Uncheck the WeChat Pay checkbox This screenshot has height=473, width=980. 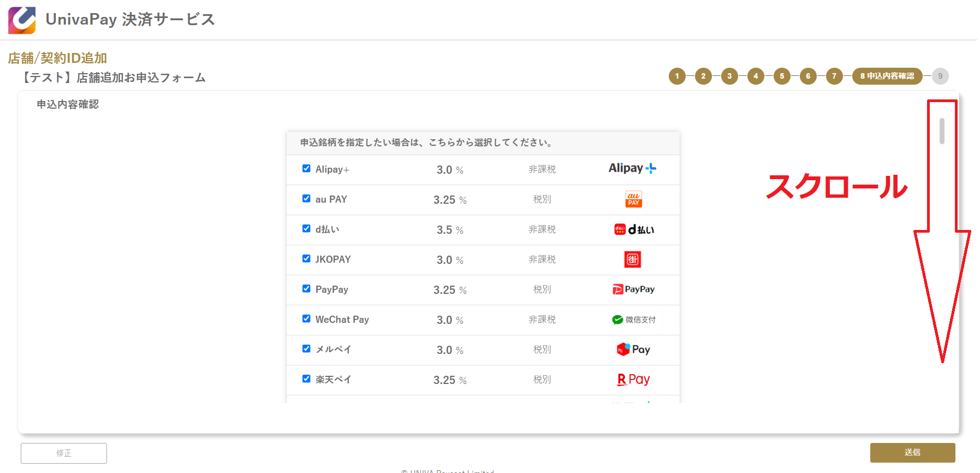click(x=306, y=319)
